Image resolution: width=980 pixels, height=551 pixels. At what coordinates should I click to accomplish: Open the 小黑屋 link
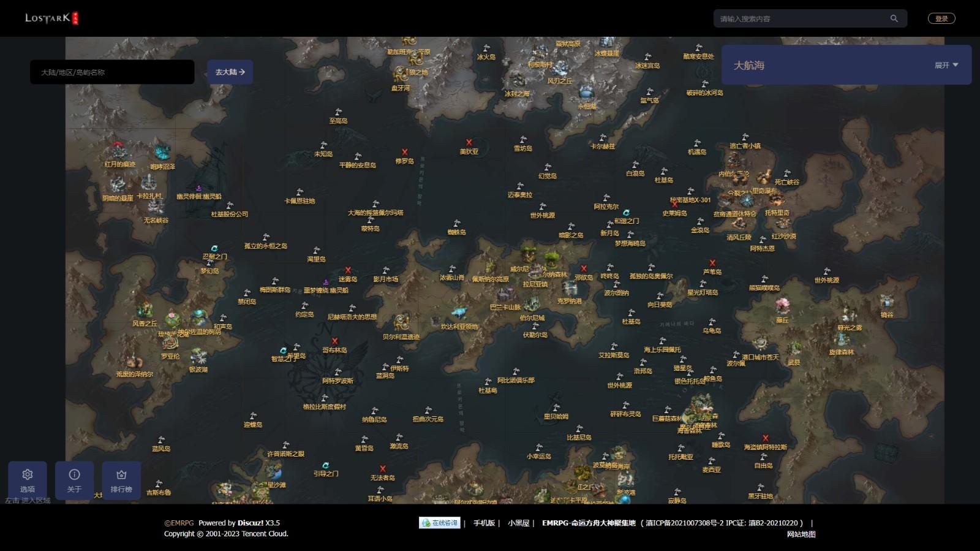[x=518, y=523]
